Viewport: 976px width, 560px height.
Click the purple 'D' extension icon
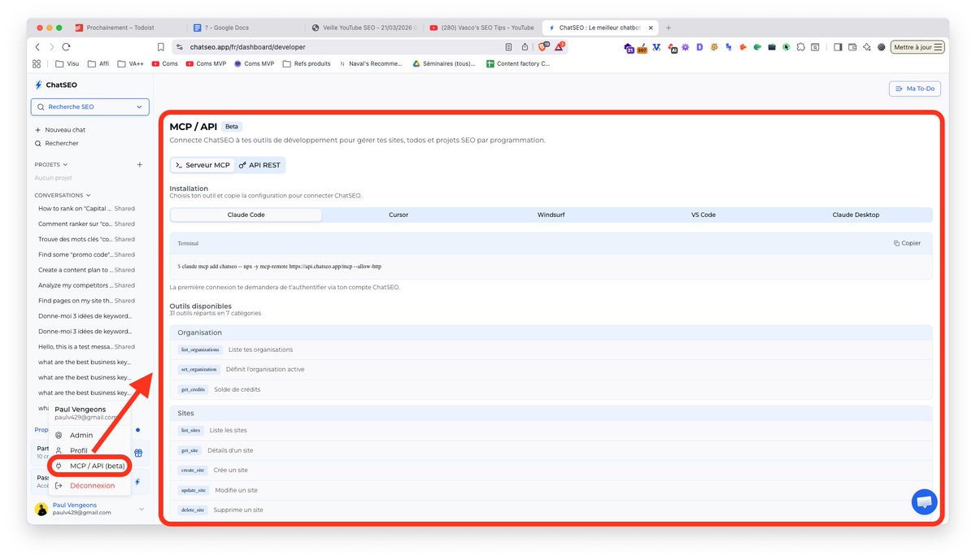699,47
